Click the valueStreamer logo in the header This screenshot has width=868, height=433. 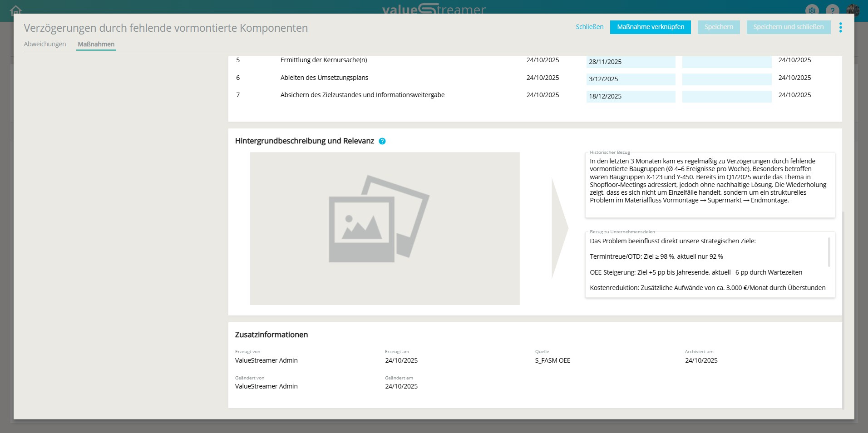tap(434, 9)
